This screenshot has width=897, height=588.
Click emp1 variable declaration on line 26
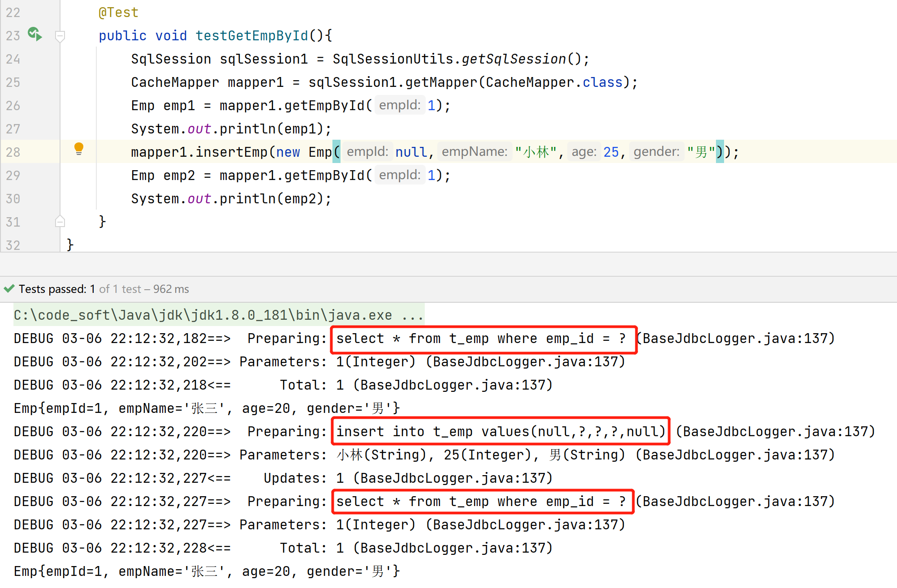pyautogui.click(x=179, y=106)
